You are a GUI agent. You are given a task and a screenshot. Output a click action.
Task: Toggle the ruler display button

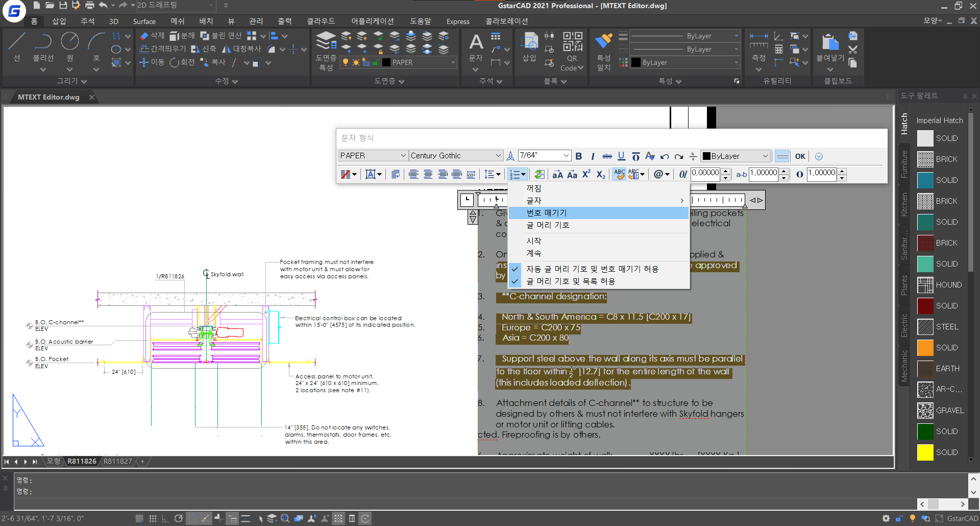[x=782, y=156]
